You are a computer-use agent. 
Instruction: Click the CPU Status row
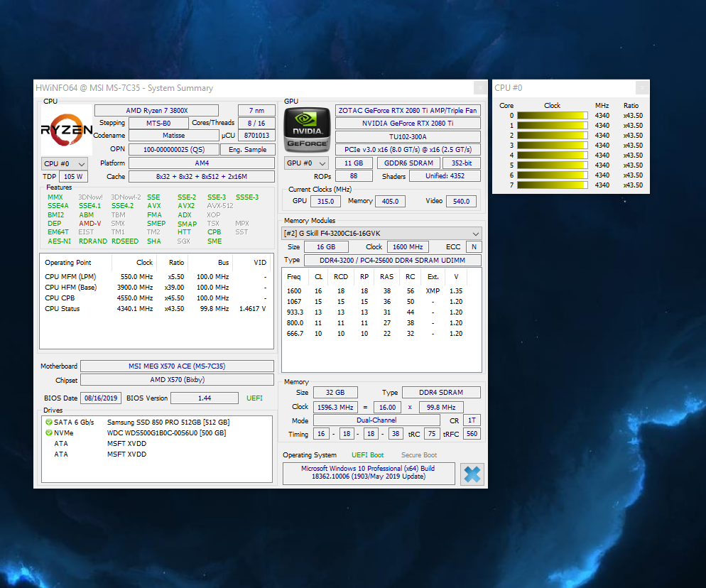(x=156, y=309)
